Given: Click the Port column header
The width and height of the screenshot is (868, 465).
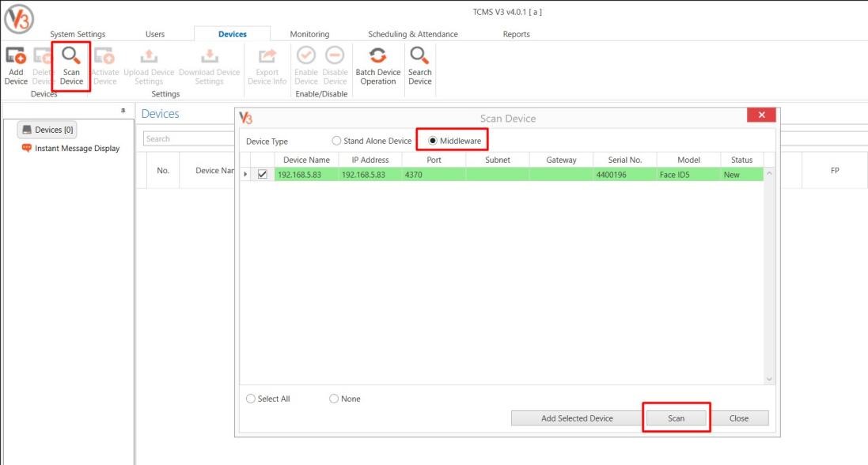Looking at the screenshot, I should coord(434,160).
